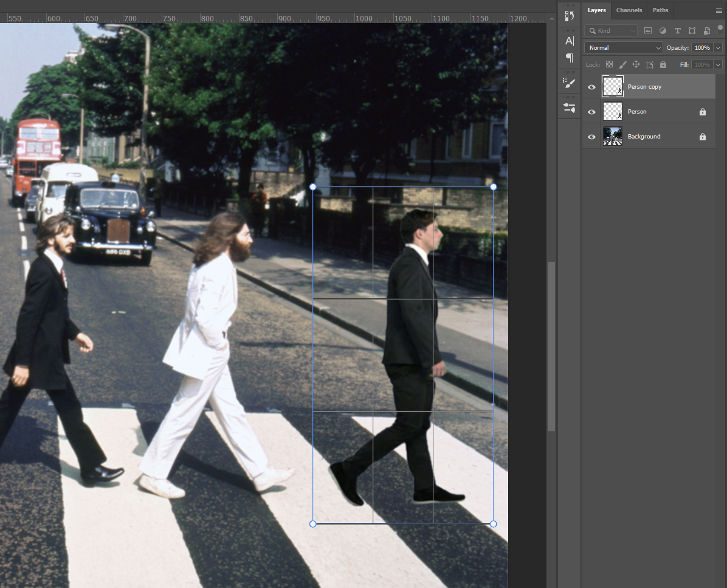Open the Layers panel flyout menu
This screenshot has width=727, height=588.
click(718, 10)
